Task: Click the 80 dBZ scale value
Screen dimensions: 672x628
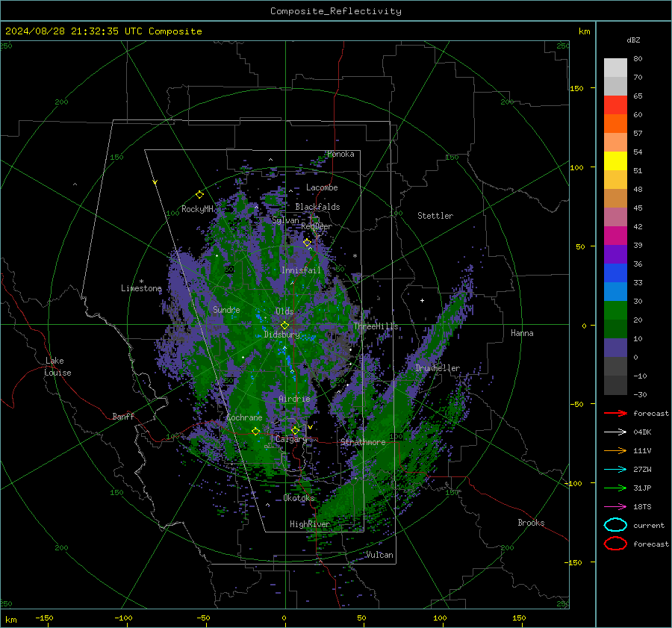Action: (x=638, y=58)
